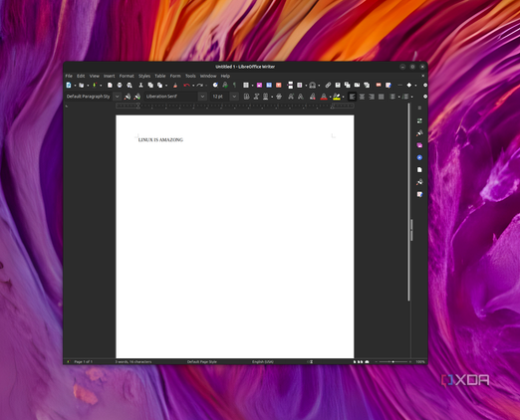520x420 pixels.
Task: Select Justified alignment
Action: coord(382,97)
